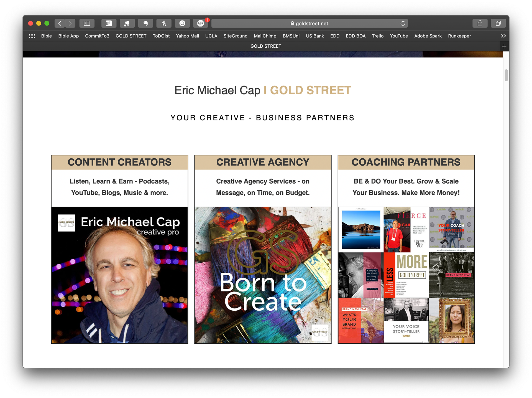Reload the page with the refresh icon
Image resolution: width=532 pixels, height=398 pixels.
[403, 23]
